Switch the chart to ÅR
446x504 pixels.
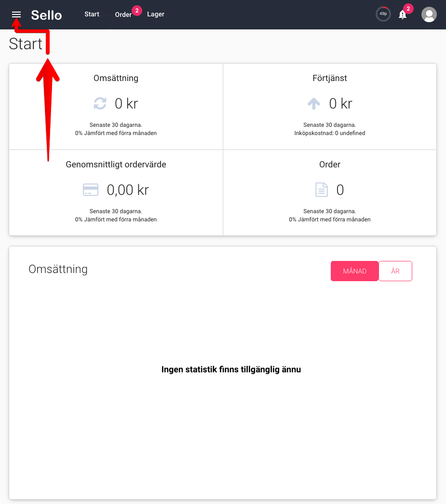395,271
